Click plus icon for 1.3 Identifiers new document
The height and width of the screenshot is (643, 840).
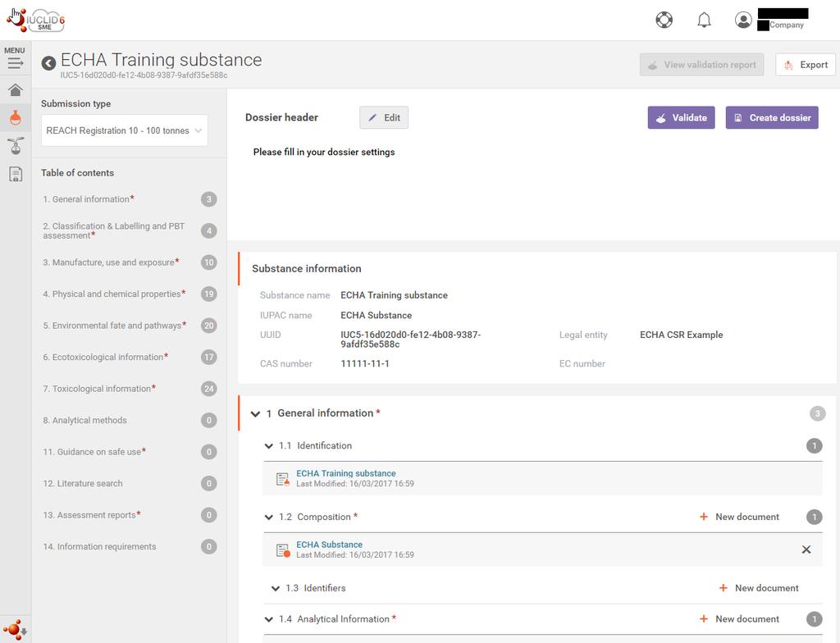723,588
